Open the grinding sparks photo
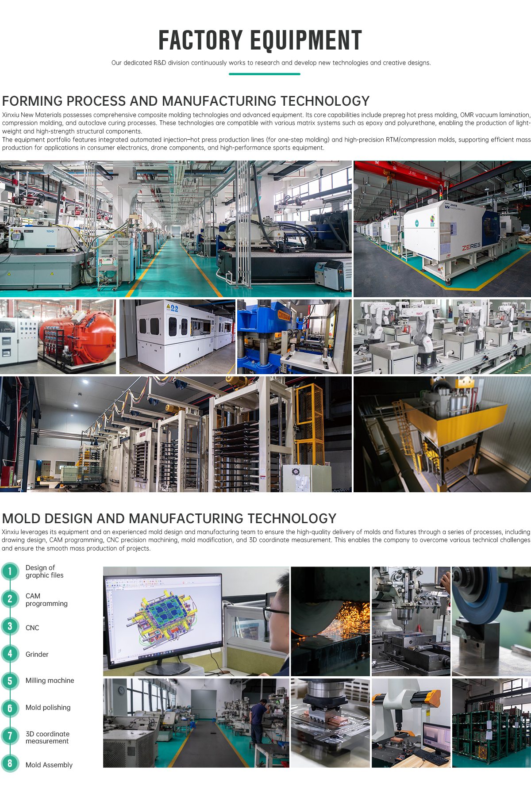Image resolution: width=531 pixels, height=812 pixels. (330, 621)
